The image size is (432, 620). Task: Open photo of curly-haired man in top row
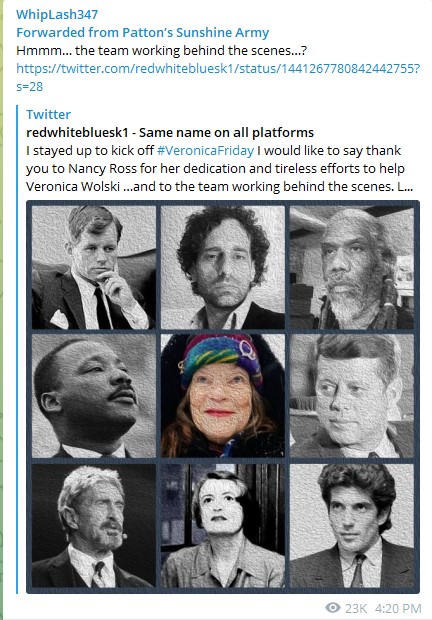223,268
